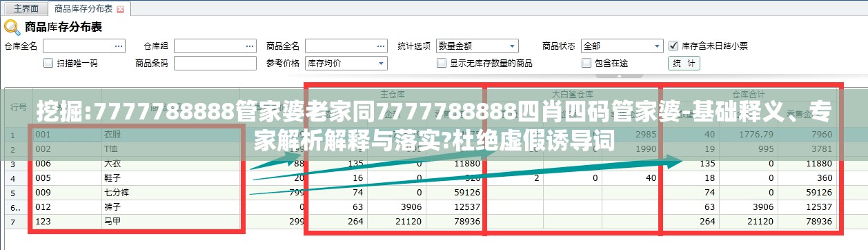
Task: Close the 商品库存分布表 tab with its X
Action: [x=121, y=10]
